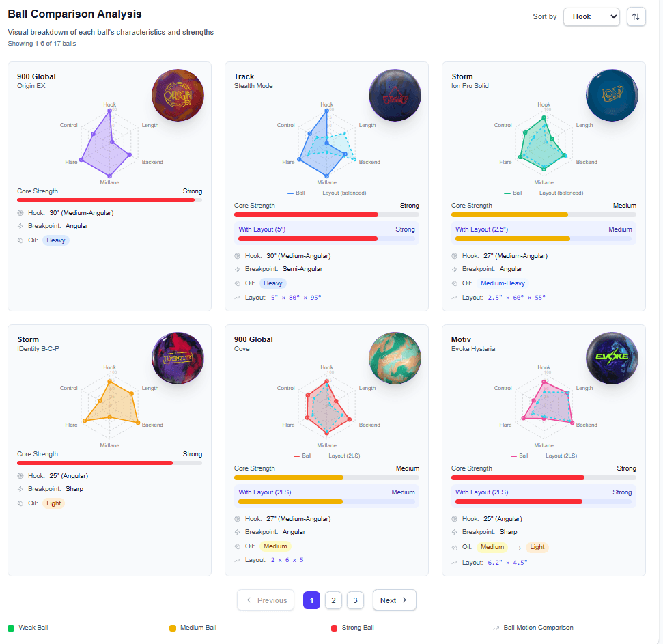Click the Heavy oil tag on Stealth Mode
The width and height of the screenshot is (663, 644).
tap(272, 283)
